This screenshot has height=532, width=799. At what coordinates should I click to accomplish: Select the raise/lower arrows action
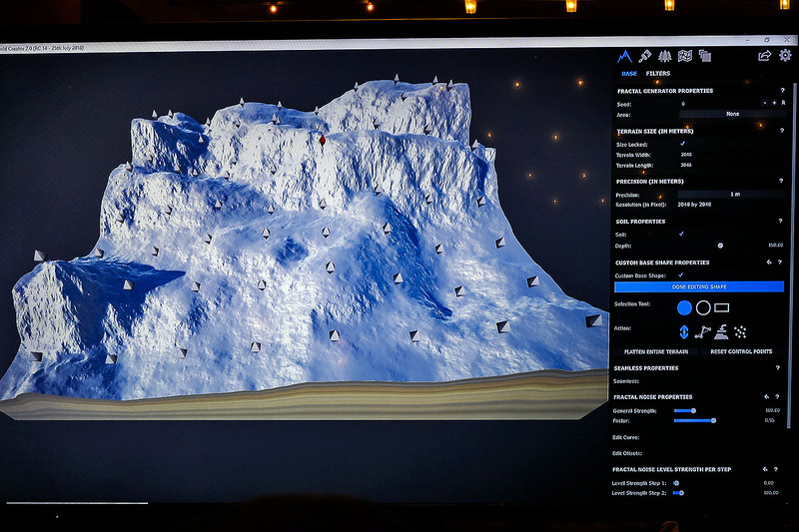tap(684, 332)
